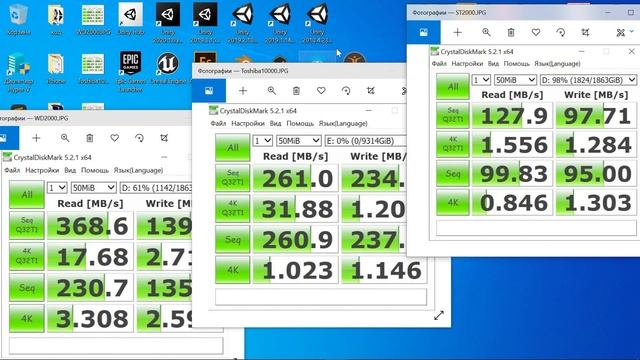Open the 50MiB size dropdown in the ST2000 benchmark

click(515, 80)
